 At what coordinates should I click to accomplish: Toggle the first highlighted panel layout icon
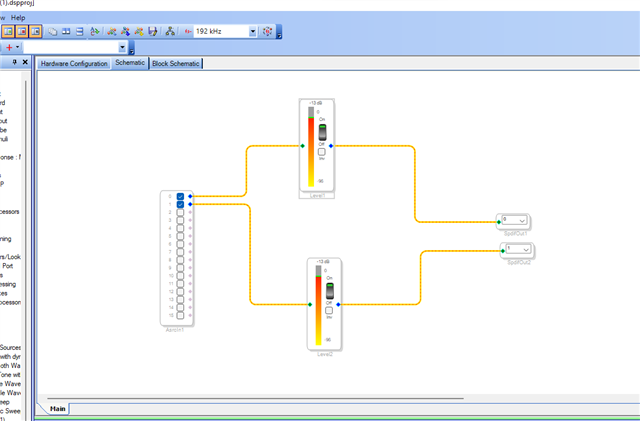[x=8, y=31]
